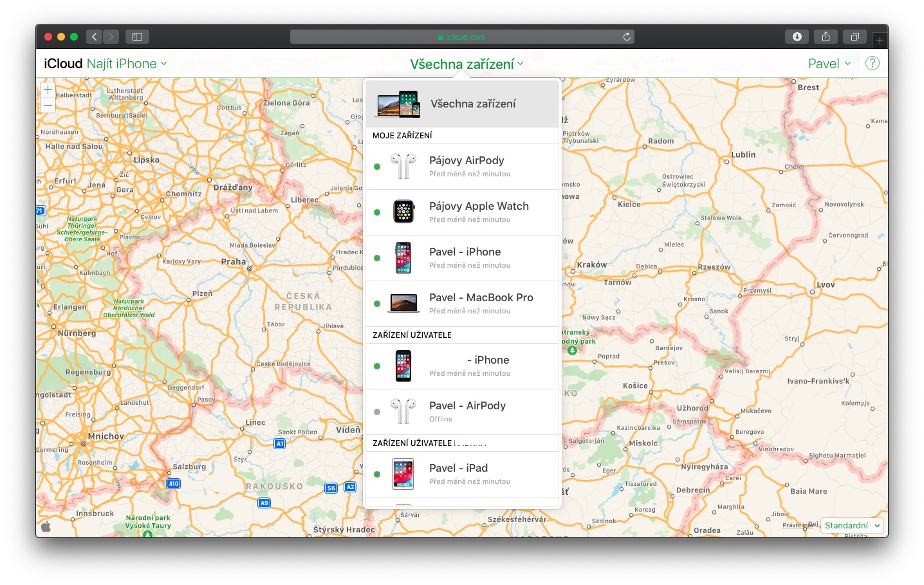Go forward with Safari's forward arrow

[111, 37]
